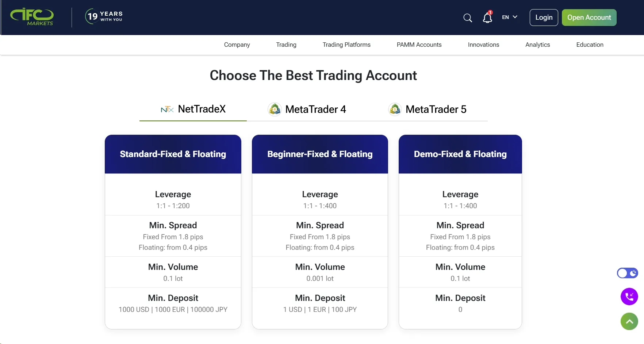The height and width of the screenshot is (344, 644).
Task: Click Floating: from 0.4 pips in Standard card
Action: click(173, 247)
